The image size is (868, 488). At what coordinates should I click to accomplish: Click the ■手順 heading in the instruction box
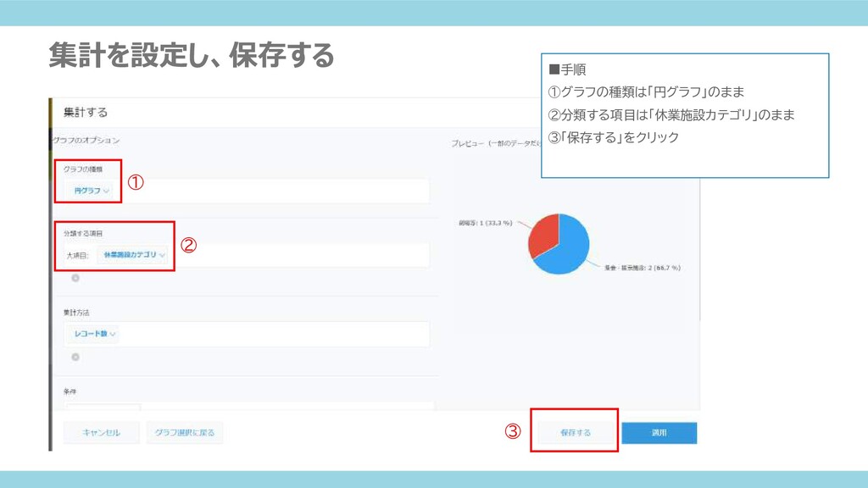(x=567, y=69)
